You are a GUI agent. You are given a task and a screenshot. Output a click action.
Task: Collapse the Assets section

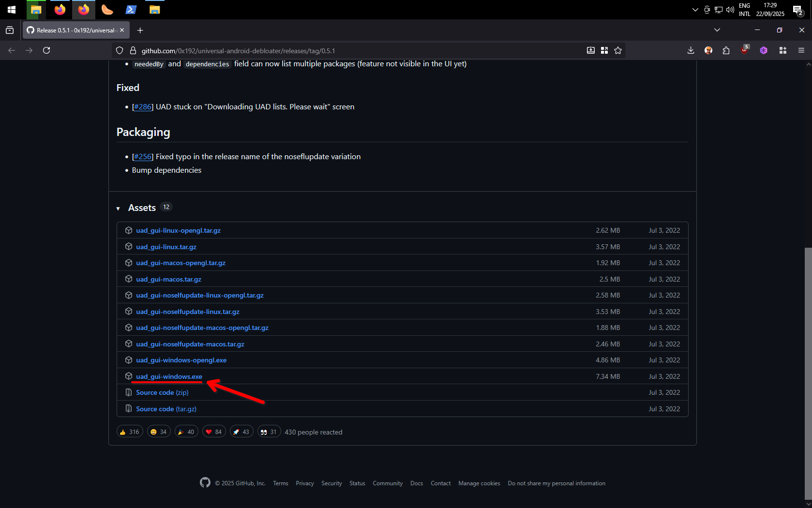118,209
